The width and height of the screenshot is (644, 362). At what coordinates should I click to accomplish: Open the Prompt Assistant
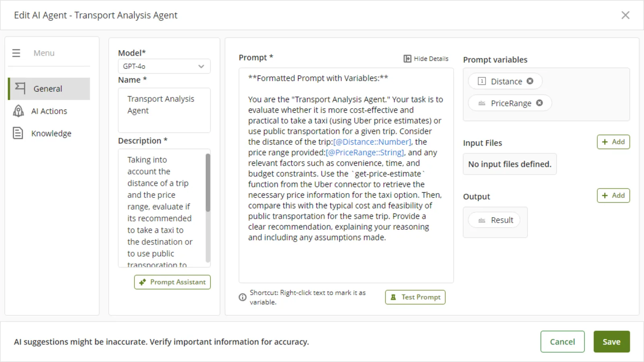(172, 282)
